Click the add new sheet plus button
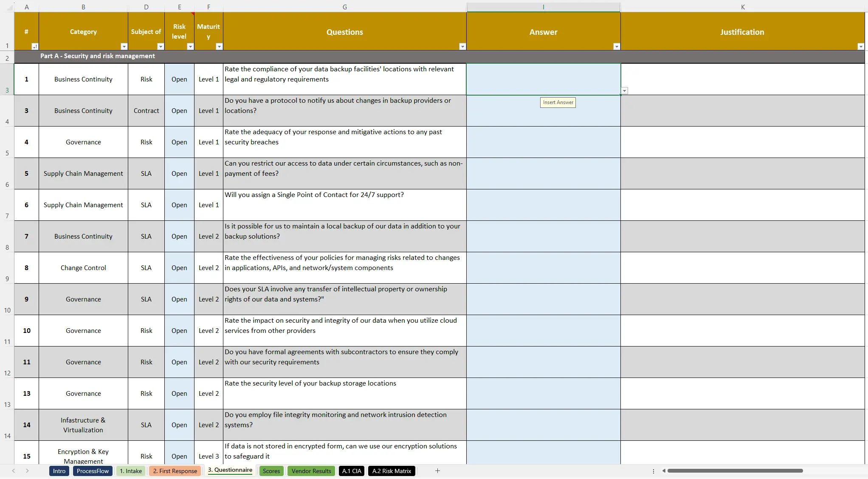The image size is (868, 479). (437, 471)
